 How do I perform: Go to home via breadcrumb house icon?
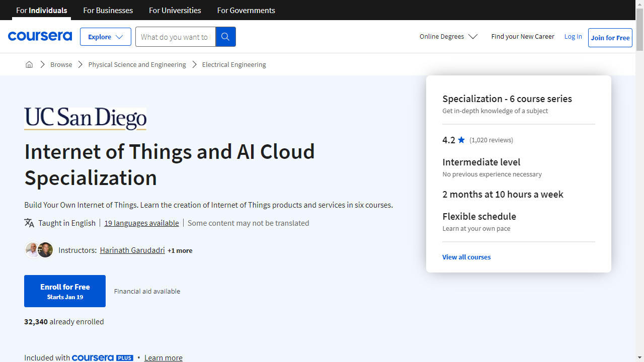[x=29, y=64]
